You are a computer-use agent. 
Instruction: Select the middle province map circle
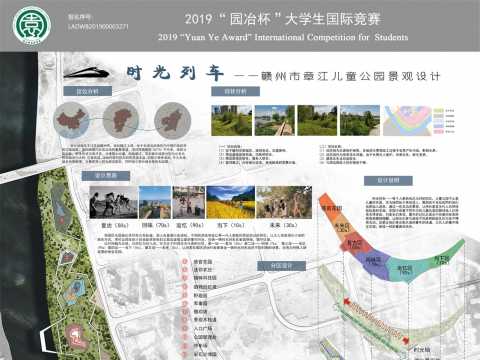click(121, 120)
